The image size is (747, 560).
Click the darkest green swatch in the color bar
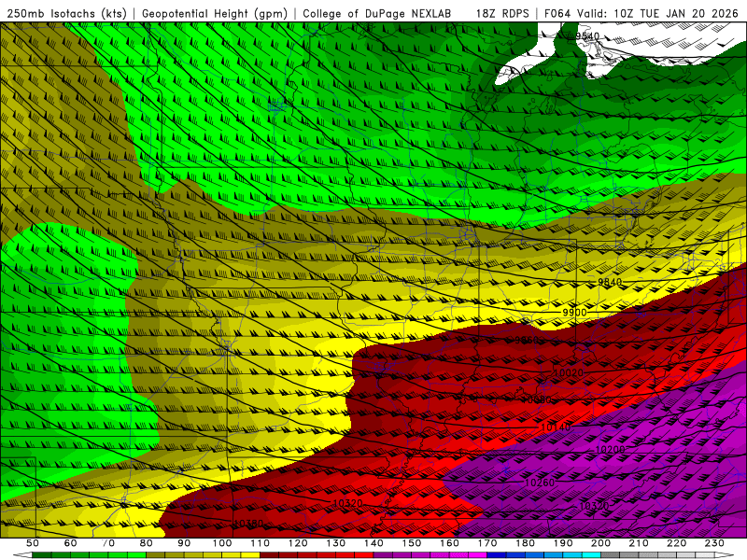(x=41, y=555)
